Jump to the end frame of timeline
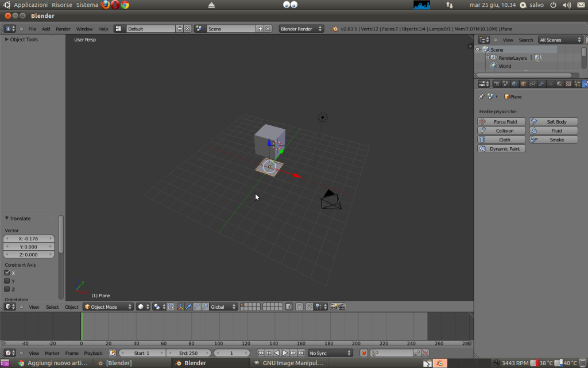The width and height of the screenshot is (588, 368). [301, 353]
